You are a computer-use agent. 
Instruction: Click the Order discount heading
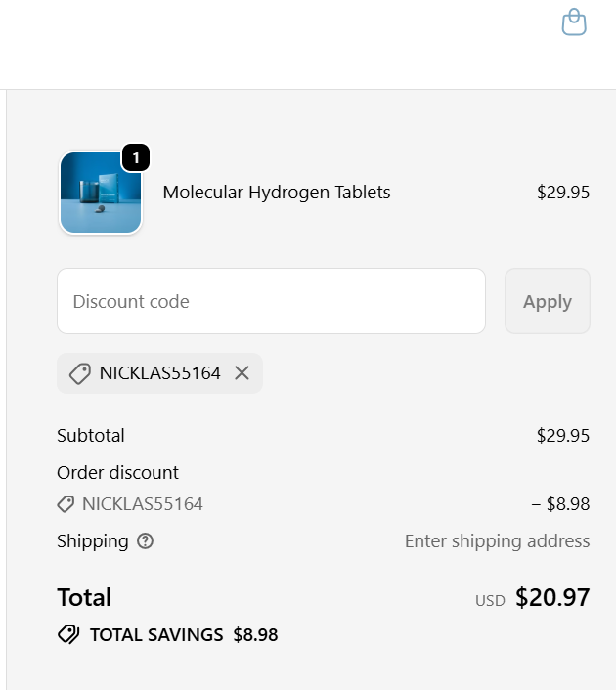(x=117, y=473)
